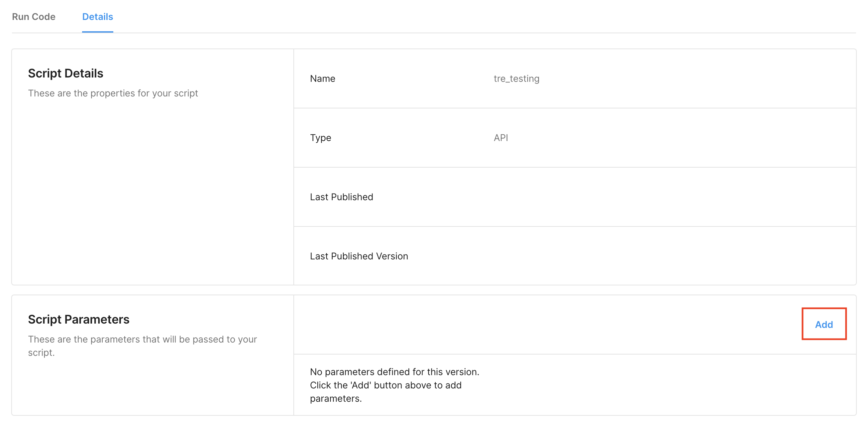Image resolution: width=868 pixels, height=427 pixels.
Task: Click the Name field label
Action: tap(322, 78)
